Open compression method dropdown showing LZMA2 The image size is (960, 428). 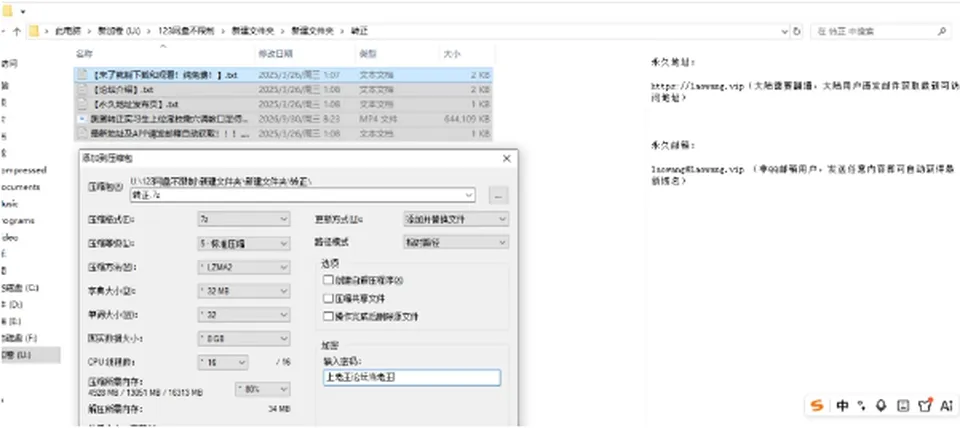coord(243,268)
